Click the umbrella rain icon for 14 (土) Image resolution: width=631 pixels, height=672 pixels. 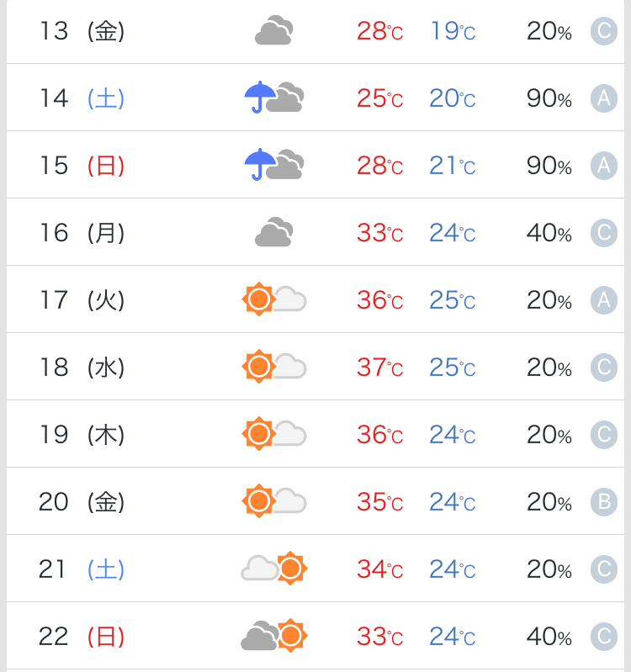274,98
